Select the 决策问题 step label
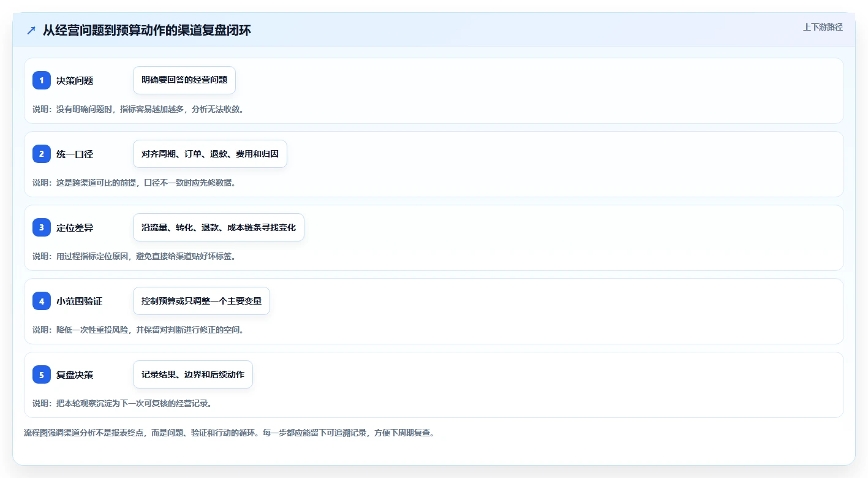Viewport: 868px width, 478px height. [75, 80]
